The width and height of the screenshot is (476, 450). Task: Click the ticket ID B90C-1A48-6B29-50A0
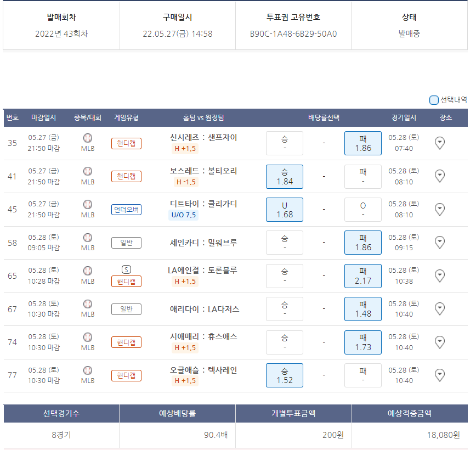pyautogui.click(x=293, y=33)
